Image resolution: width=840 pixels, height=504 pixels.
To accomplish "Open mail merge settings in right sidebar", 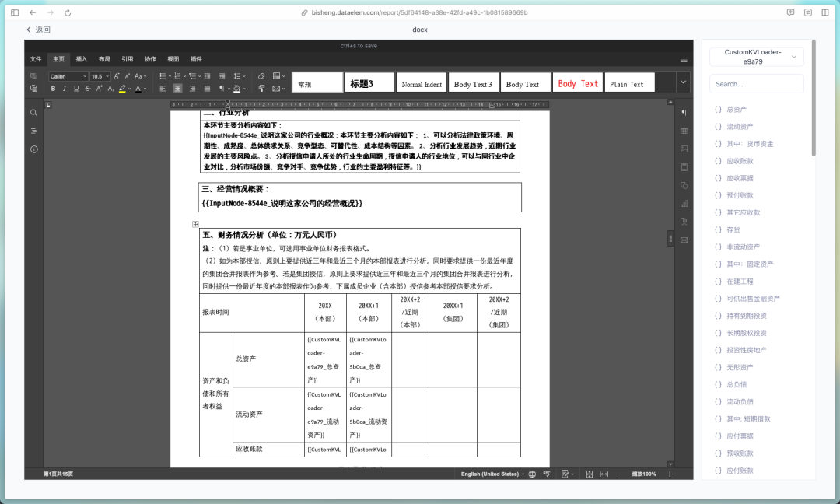I will click(684, 240).
